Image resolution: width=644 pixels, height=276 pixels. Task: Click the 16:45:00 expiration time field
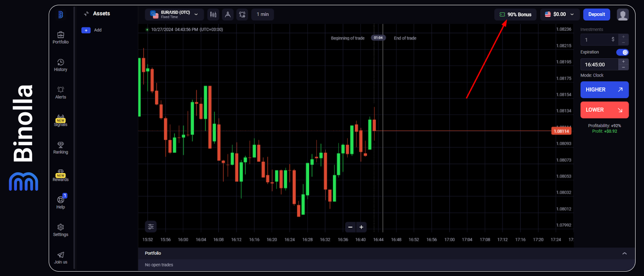click(599, 64)
